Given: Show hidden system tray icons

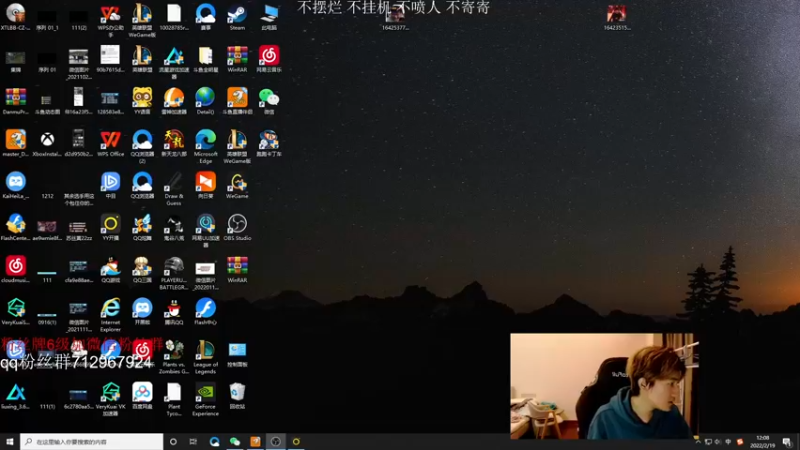Looking at the screenshot, I should (698, 442).
